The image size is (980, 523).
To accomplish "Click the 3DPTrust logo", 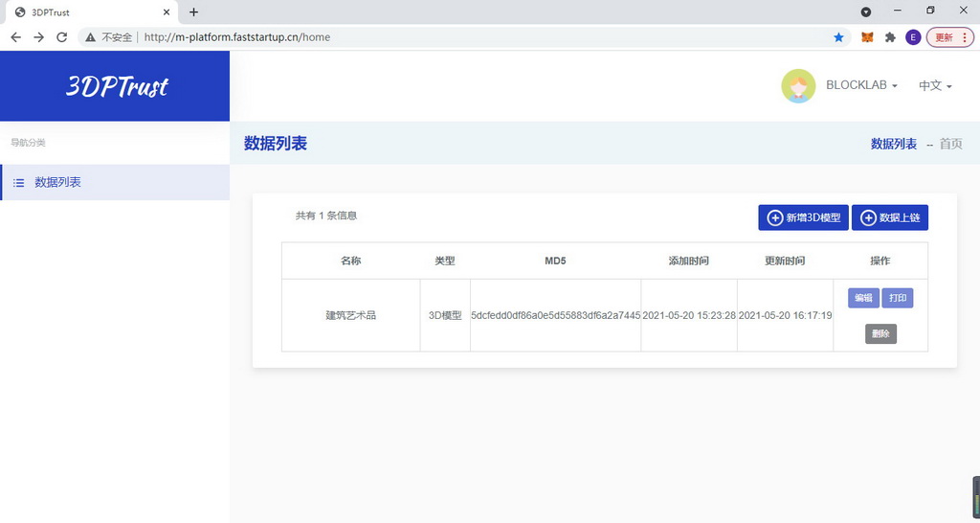I will (x=116, y=86).
